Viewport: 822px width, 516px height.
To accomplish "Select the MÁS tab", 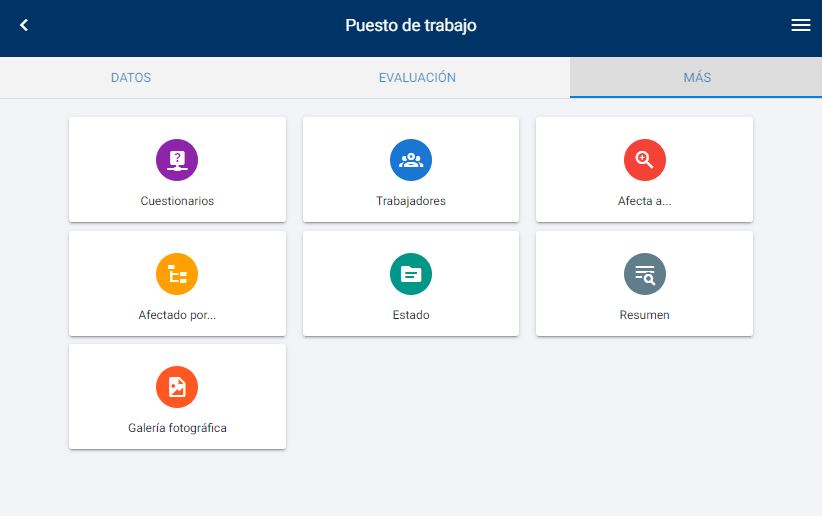I will [697, 78].
